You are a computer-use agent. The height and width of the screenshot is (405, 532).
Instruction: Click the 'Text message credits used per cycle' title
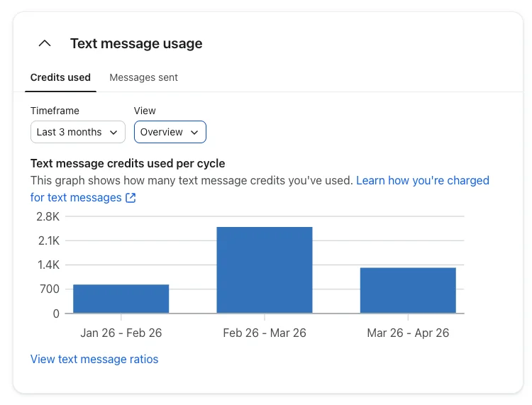pyautogui.click(x=128, y=163)
